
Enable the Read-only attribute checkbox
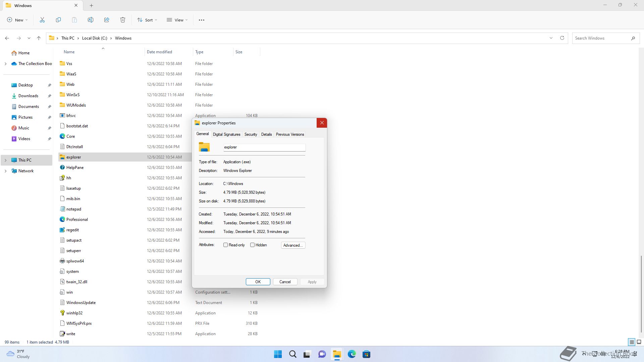(x=225, y=245)
